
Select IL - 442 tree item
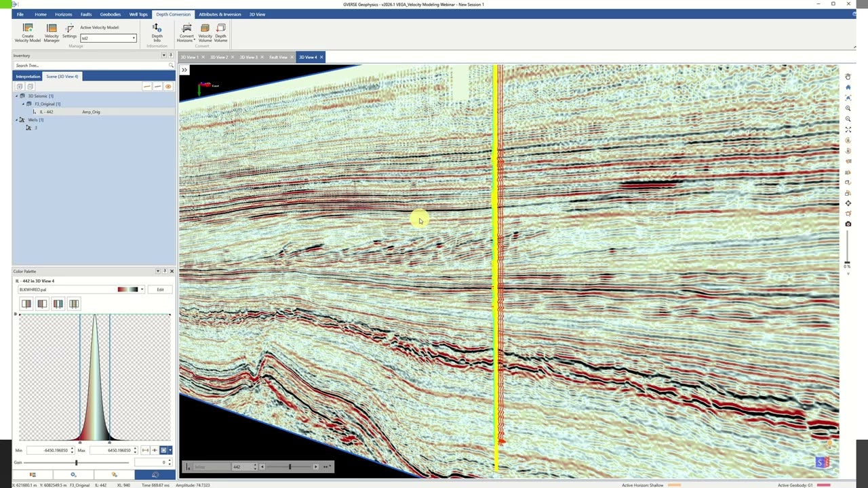pyautogui.click(x=46, y=112)
